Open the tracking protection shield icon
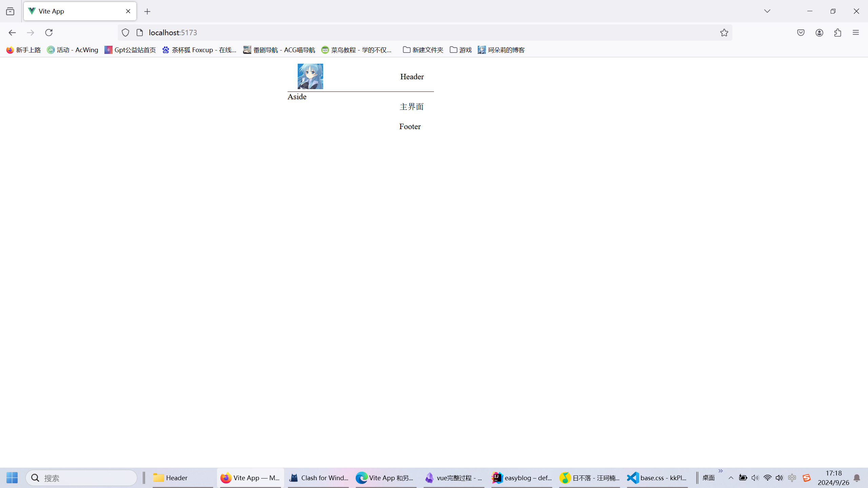This screenshot has width=868, height=488. coord(125,33)
